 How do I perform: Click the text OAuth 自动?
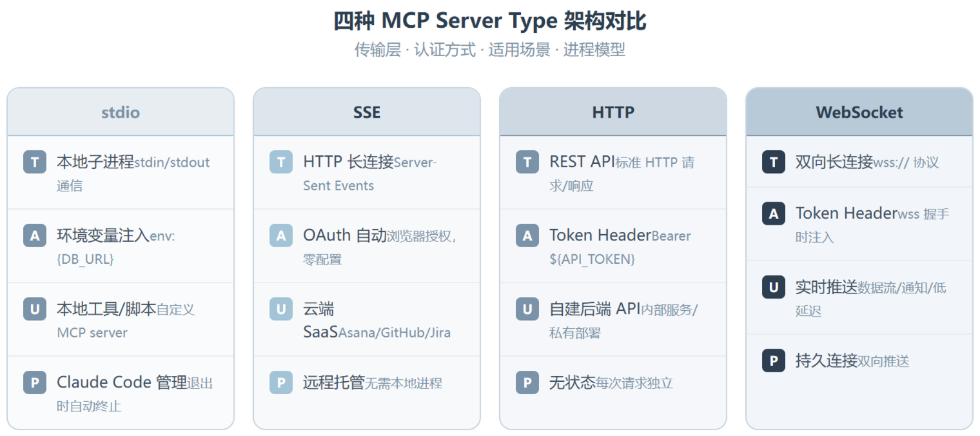pos(345,235)
